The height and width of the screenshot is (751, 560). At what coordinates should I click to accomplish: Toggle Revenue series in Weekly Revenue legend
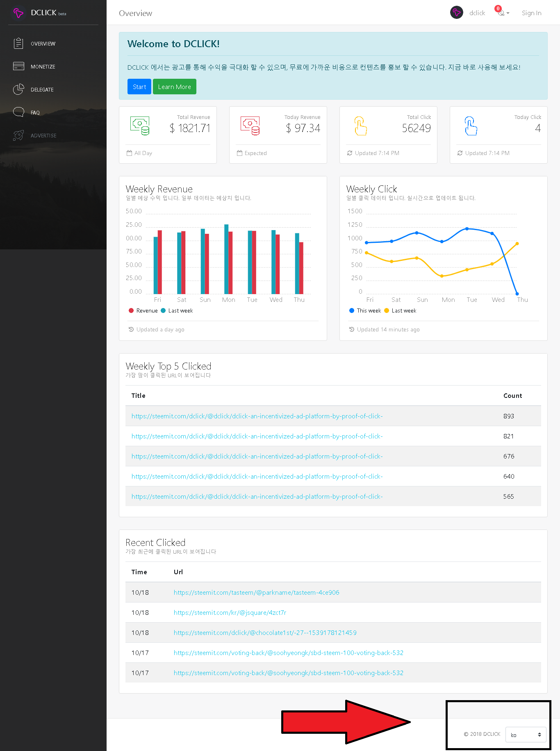pyautogui.click(x=143, y=310)
